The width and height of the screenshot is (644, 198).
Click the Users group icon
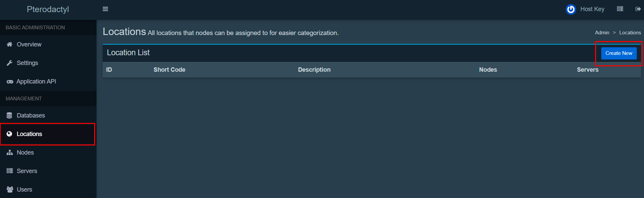[10, 190]
